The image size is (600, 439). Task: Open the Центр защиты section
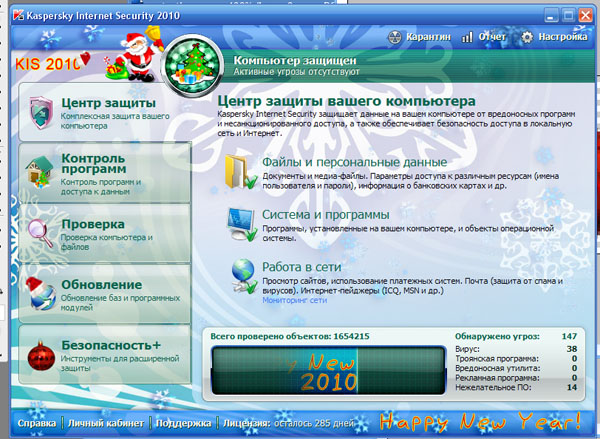point(105,112)
